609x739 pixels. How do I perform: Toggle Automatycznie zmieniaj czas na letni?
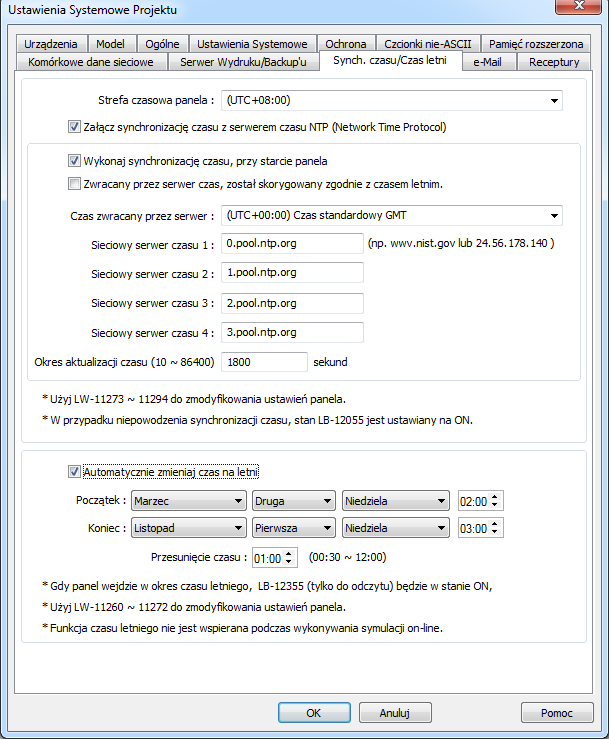pos(74,472)
